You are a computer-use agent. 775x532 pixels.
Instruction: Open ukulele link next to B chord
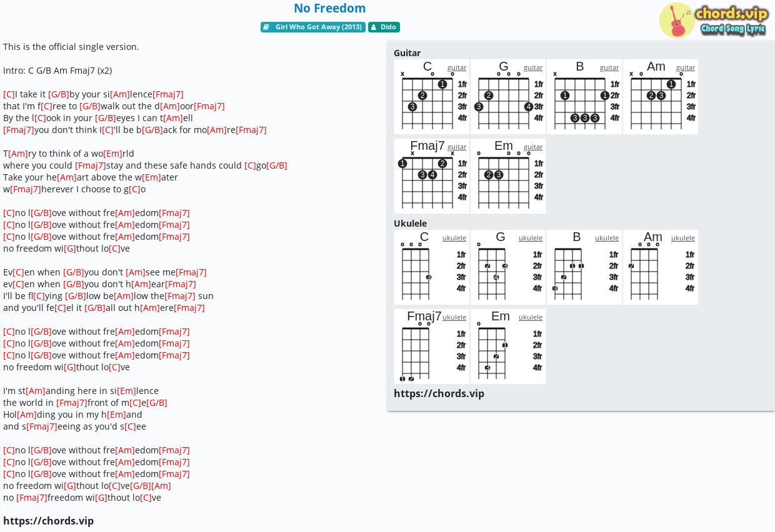[607, 238]
